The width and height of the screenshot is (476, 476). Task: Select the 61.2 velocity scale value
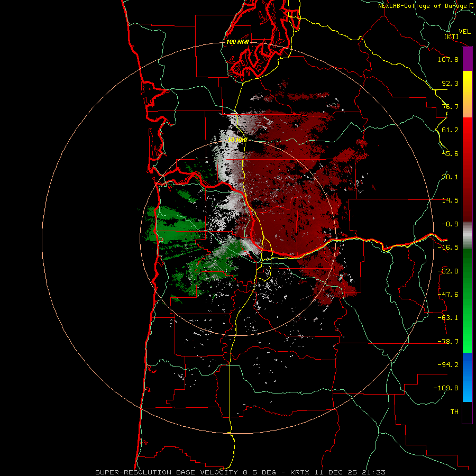click(x=450, y=130)
